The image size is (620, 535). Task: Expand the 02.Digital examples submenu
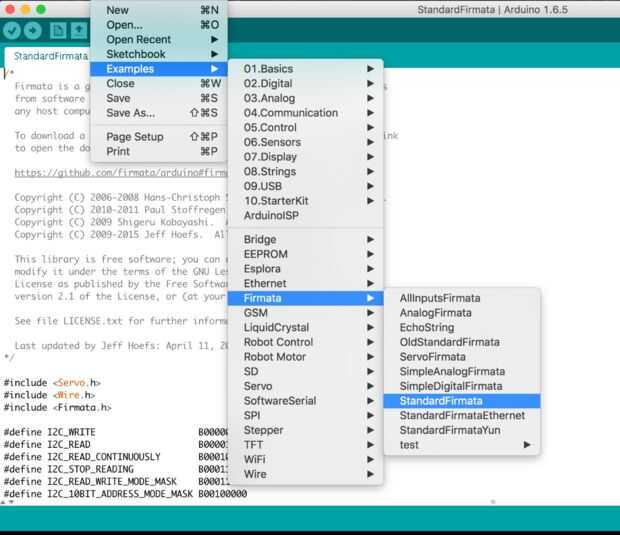coord(305,83)
